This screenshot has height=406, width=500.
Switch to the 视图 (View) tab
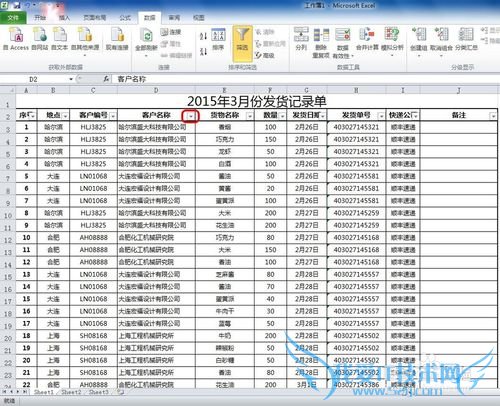pos(199,18)
